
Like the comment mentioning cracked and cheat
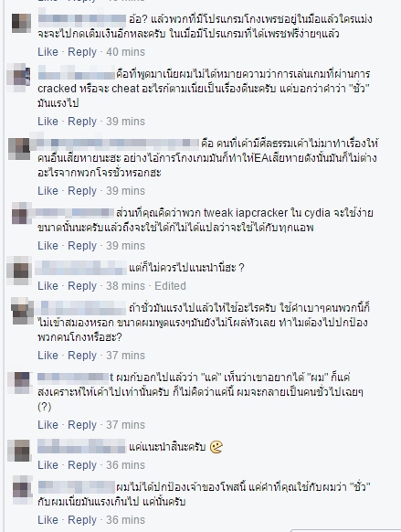47,122
